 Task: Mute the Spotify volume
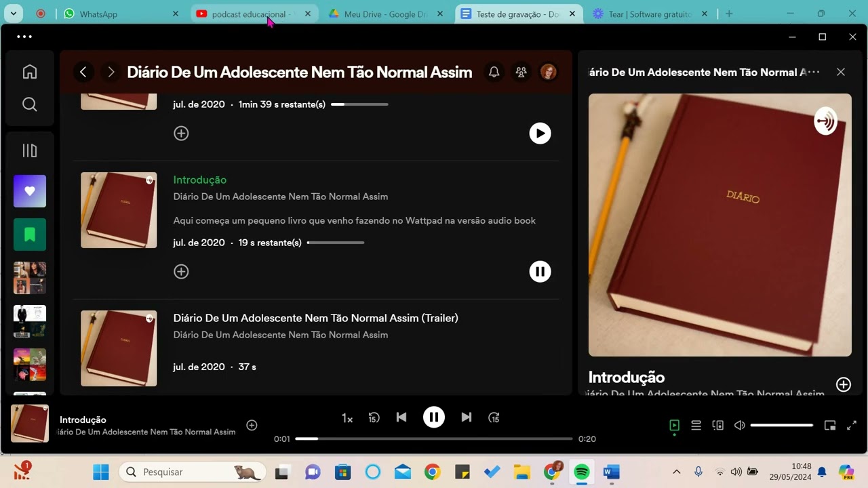click(x=740, y=425)
